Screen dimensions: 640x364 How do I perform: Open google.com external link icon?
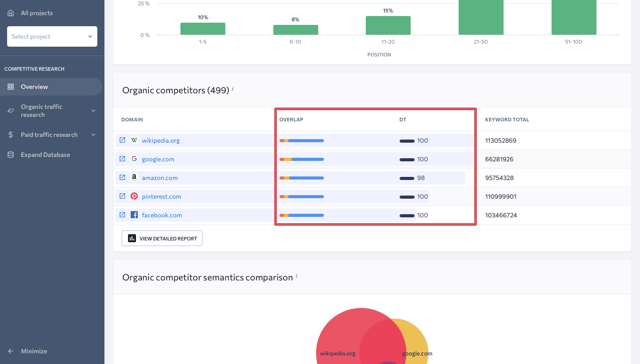(x=122, y=159)
